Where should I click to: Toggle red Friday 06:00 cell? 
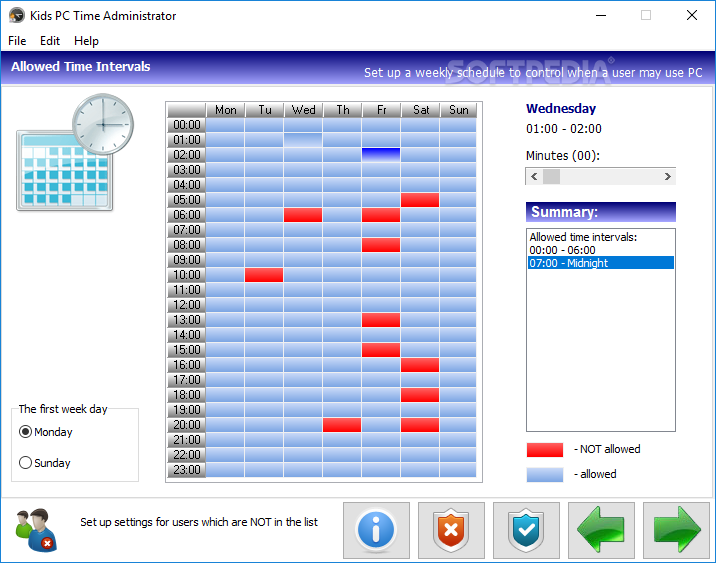(x=381, y=215)
